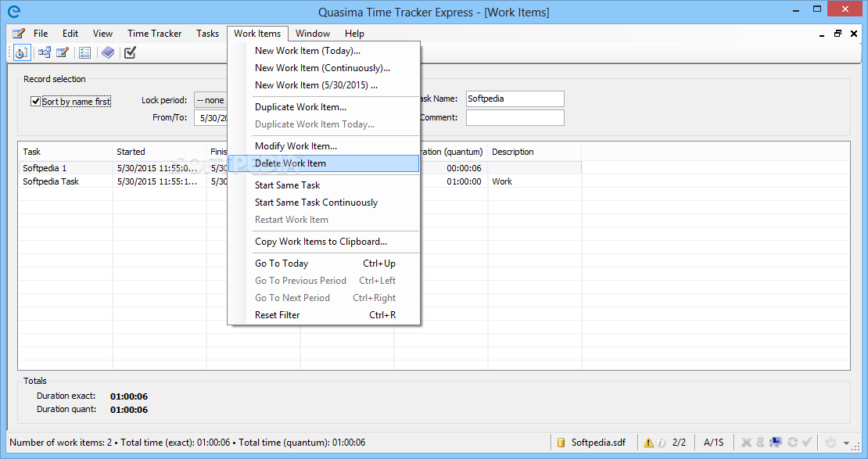Click the 2/2 status bar indicator
Viewport: 868px width, 459px height.
point(680,443)
